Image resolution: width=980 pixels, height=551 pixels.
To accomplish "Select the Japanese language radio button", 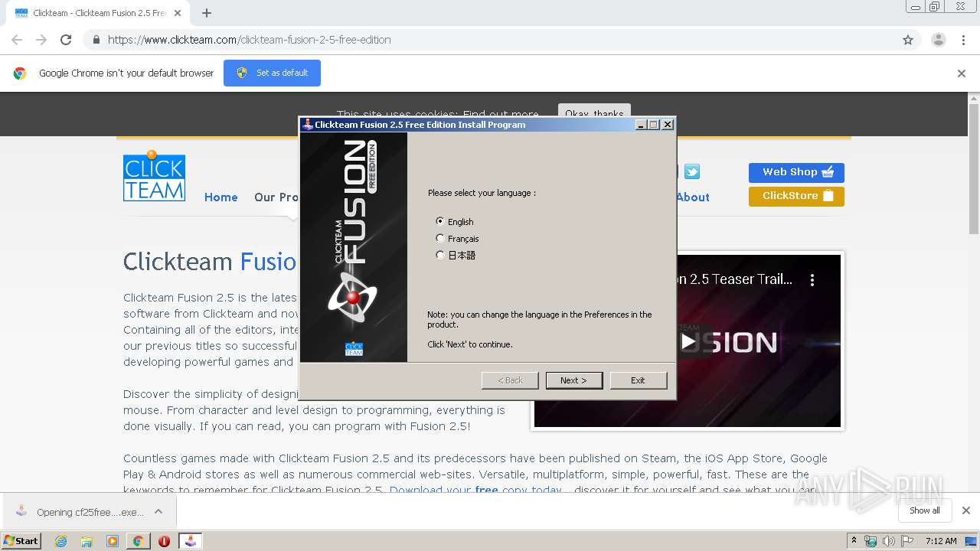I will 439,255.
